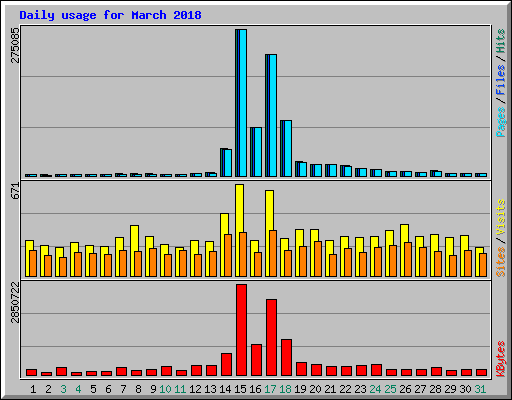Select the cyan "Pages" legend label
This screenshot has height=400, width=512.
pos(500,122)
